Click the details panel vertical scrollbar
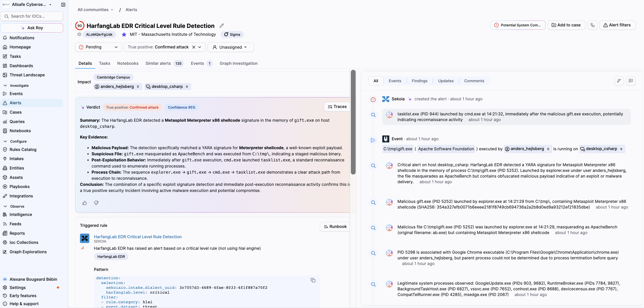The image size is (644, 308). [353, 122]
